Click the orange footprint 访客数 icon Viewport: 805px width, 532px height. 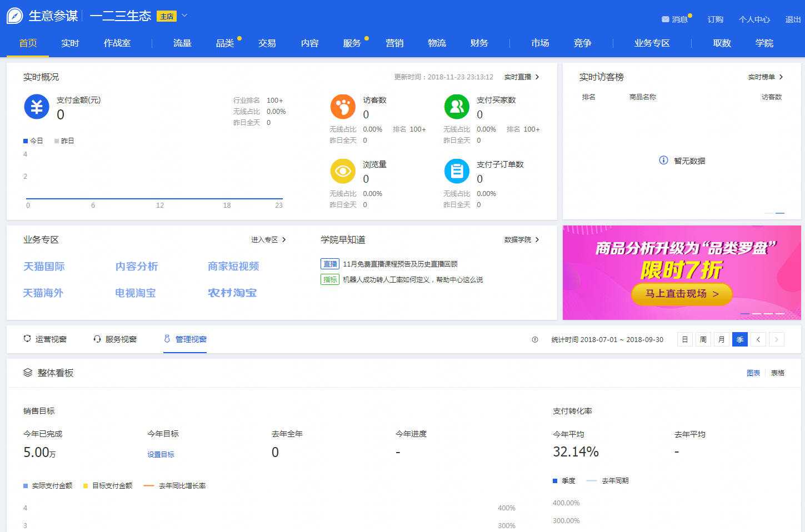(x=343, y=107)
